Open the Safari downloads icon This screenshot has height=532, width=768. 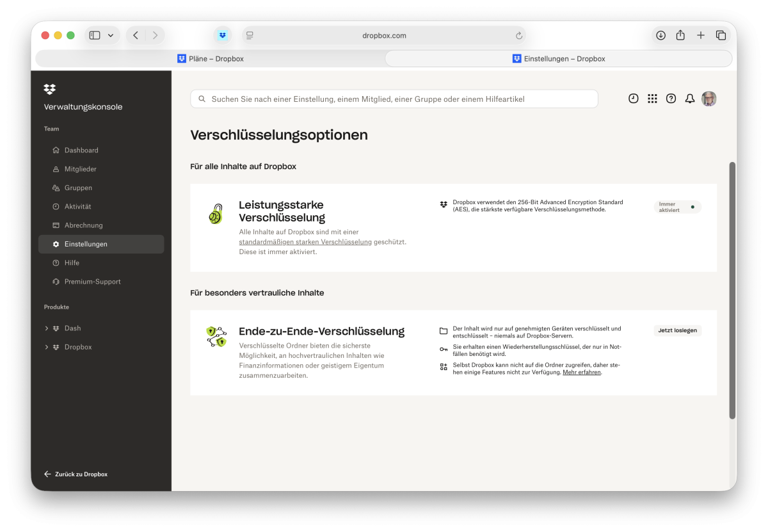coord(660,35)
